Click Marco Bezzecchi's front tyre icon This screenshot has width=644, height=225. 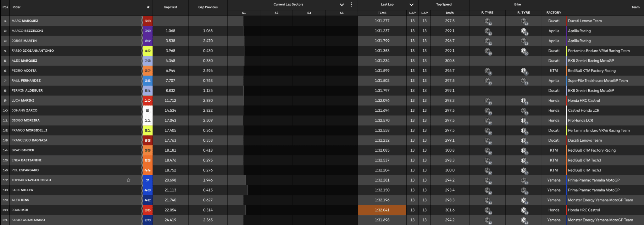pos(488,31)
